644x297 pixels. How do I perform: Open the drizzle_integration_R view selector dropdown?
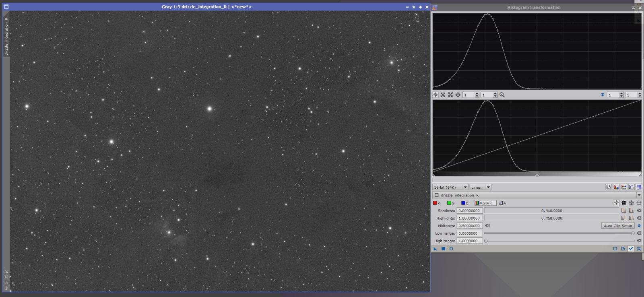(x=537, y=195)
